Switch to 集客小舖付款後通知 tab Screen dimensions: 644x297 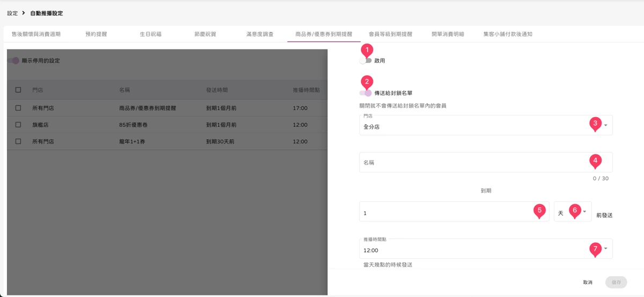(508, 34)
